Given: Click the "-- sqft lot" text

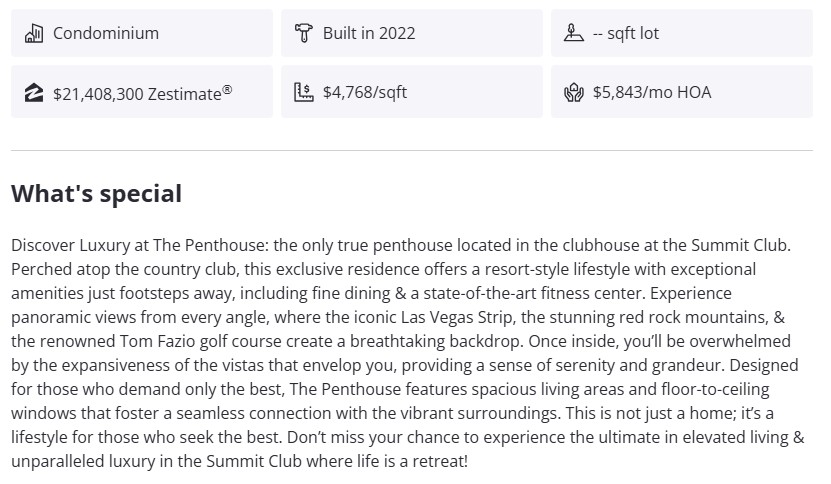Looking at the screenshot, I should [626, 33].
